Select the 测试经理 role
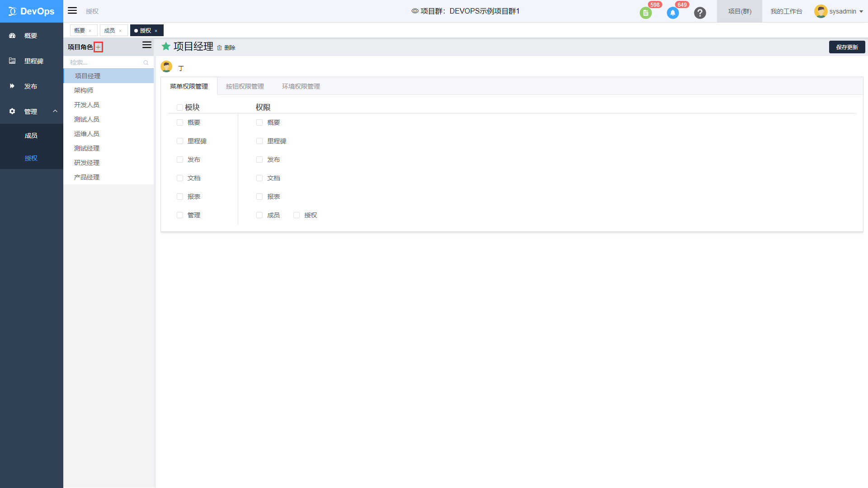The height and width of the screenshot is (488, 868). point(108,148)
